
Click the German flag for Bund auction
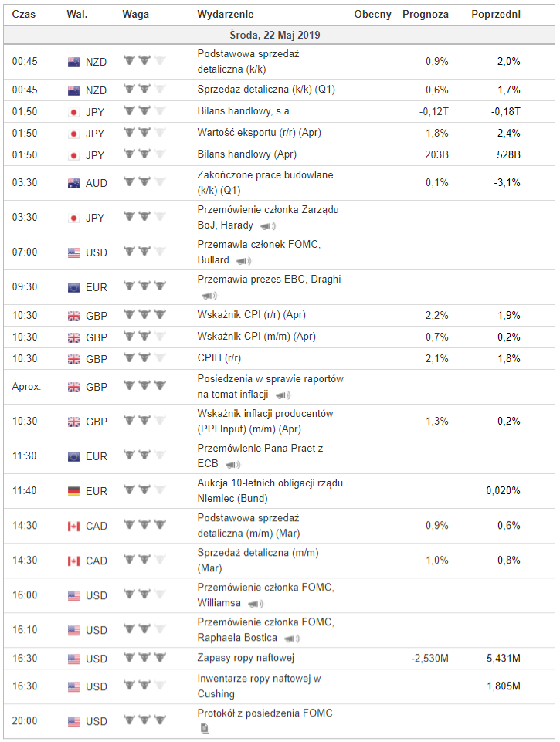[73, 491]
